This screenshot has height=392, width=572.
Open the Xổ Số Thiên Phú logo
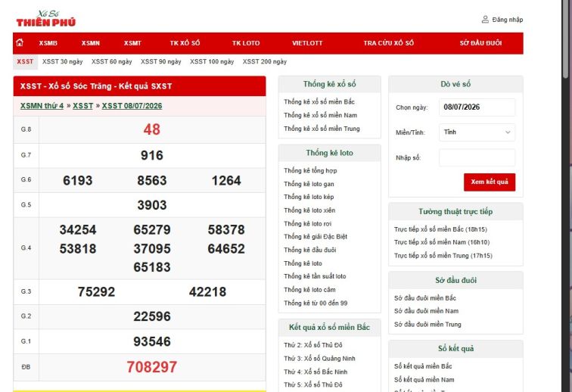click(x=46, y=19)
